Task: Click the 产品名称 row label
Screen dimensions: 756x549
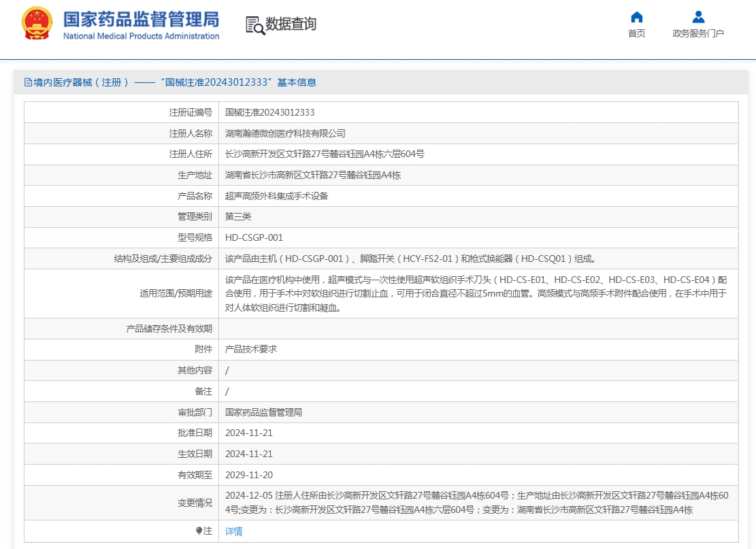Action: 195,196
